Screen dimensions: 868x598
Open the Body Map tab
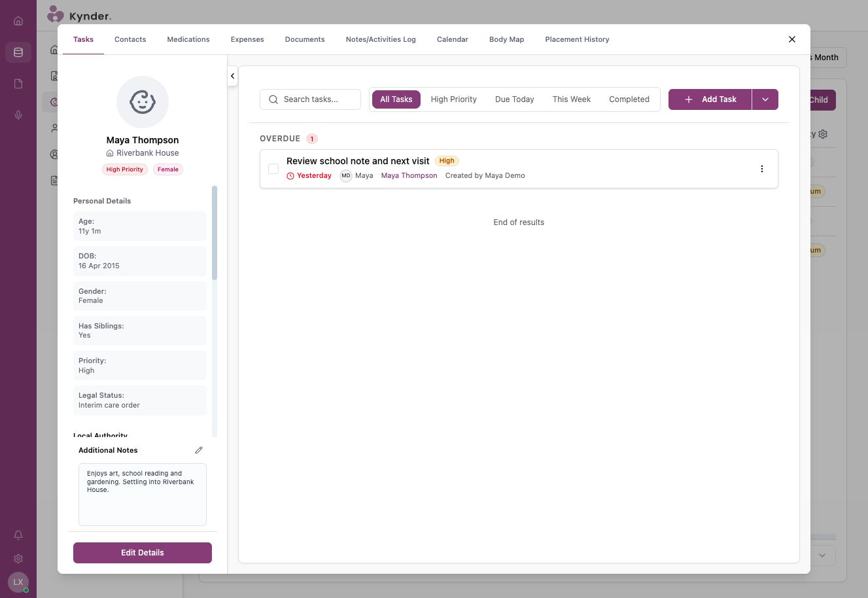click(506, 39)
